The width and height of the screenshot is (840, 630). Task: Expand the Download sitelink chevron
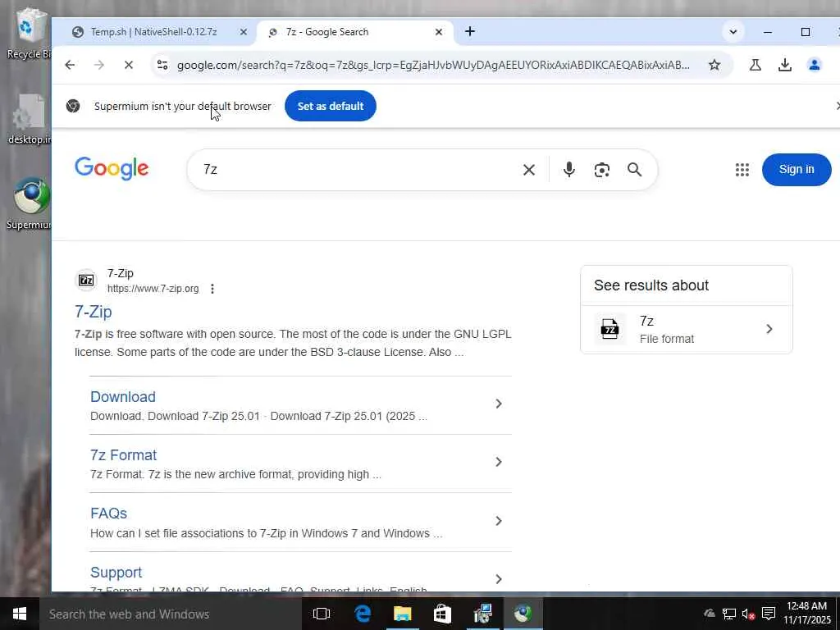(x=498, y=404)
